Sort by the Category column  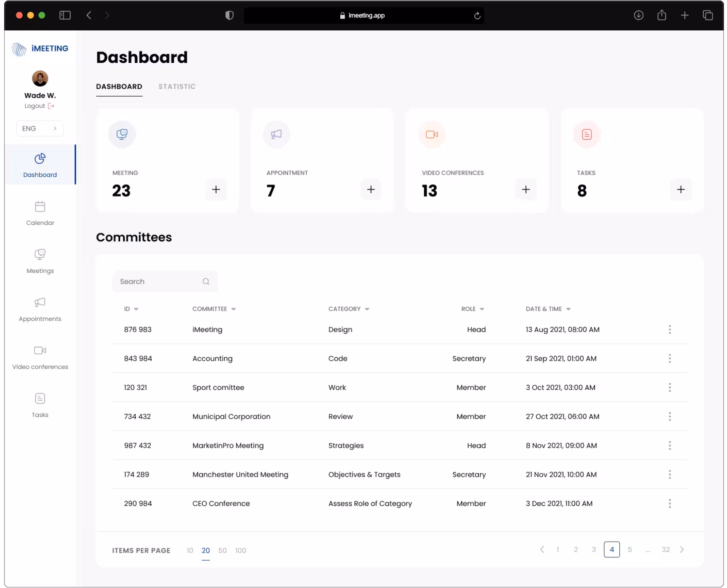(349, 309)
